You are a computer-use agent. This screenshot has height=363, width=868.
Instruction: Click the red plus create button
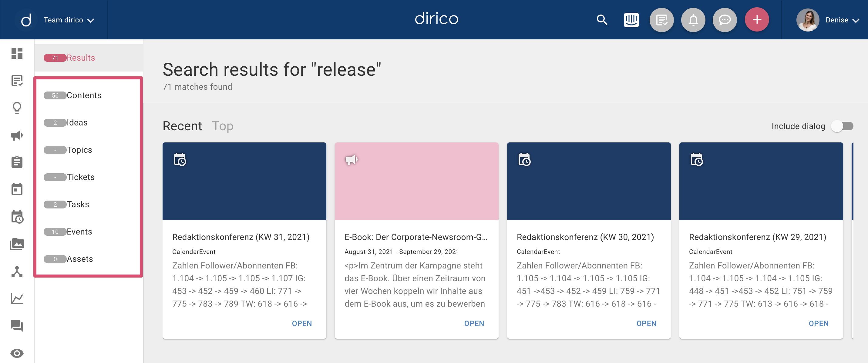[757, 20]
